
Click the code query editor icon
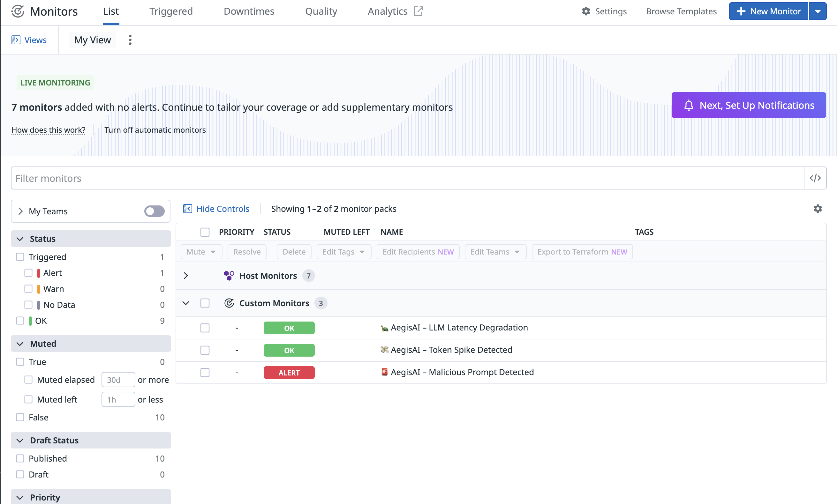click(x=815, y=178)
